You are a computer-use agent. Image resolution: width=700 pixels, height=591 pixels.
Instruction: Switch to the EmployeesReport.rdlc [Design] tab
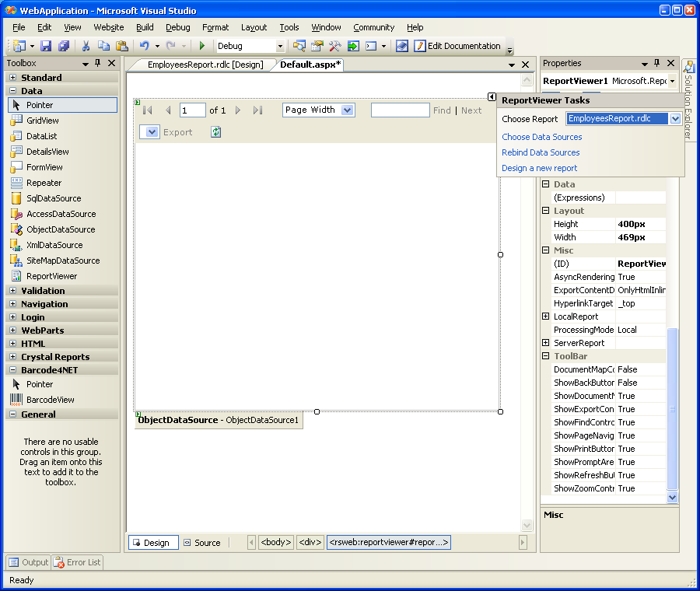tap(205, 65)
